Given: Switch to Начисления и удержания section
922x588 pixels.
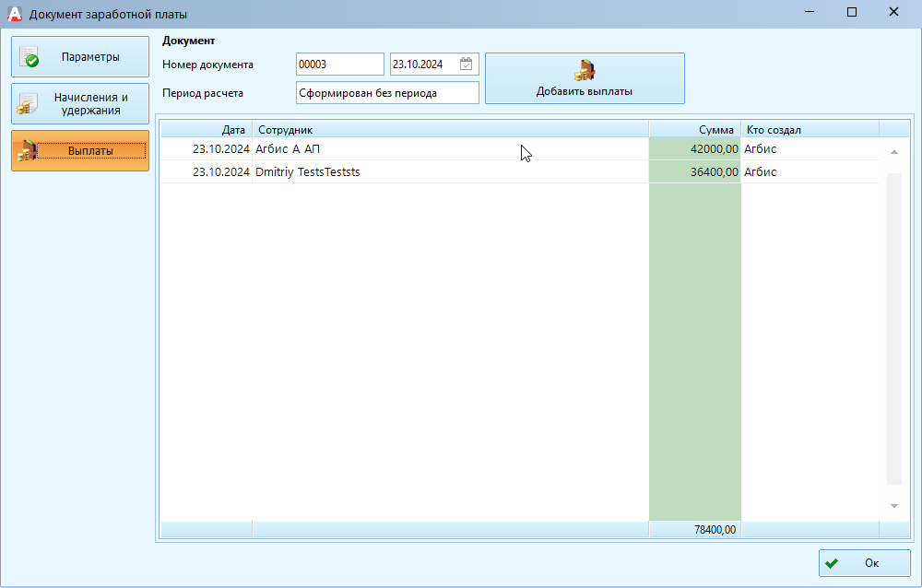Looking at the screenshot, I should tap(80, 104).
